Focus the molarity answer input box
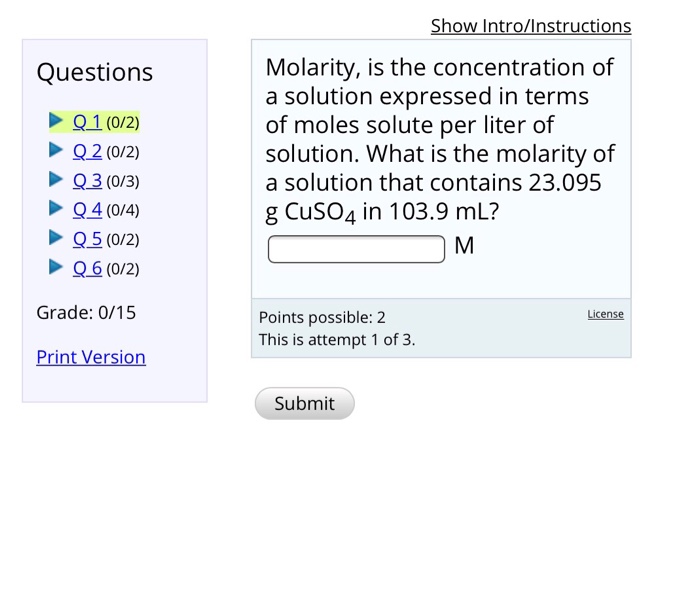 356,249
